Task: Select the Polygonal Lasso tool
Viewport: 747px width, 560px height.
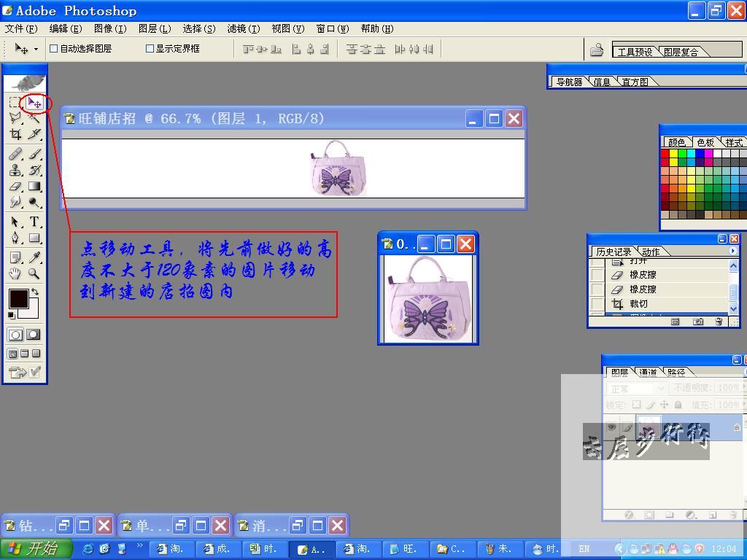Action: [15, 117]
